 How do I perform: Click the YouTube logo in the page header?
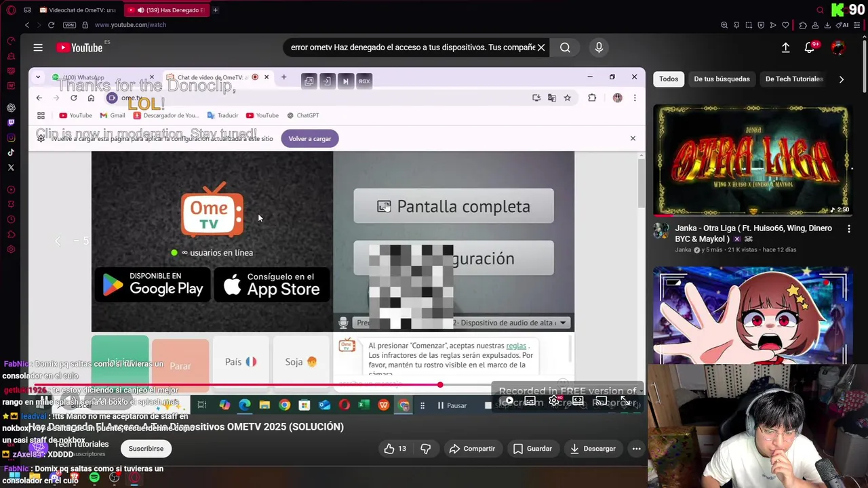(80, 47)
